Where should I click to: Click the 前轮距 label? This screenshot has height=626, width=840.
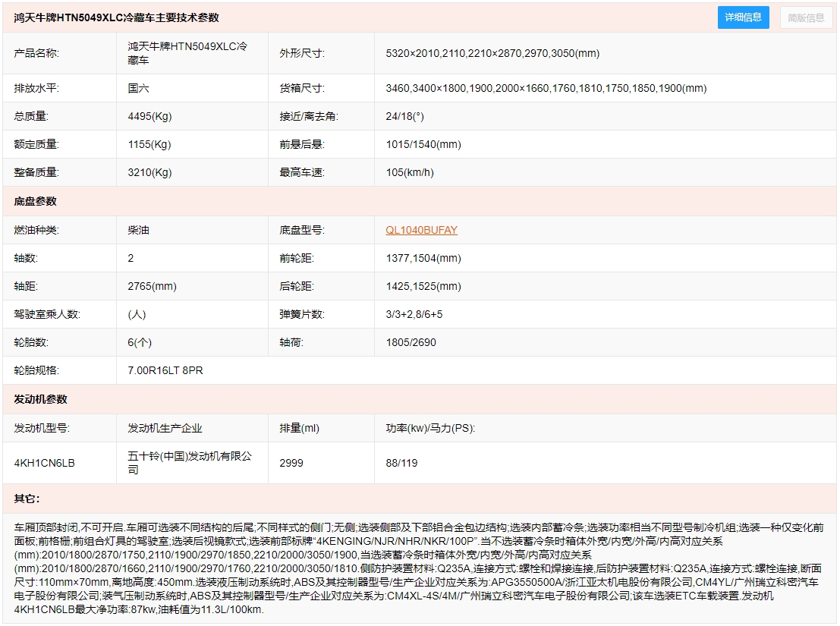tap(297, 258)
